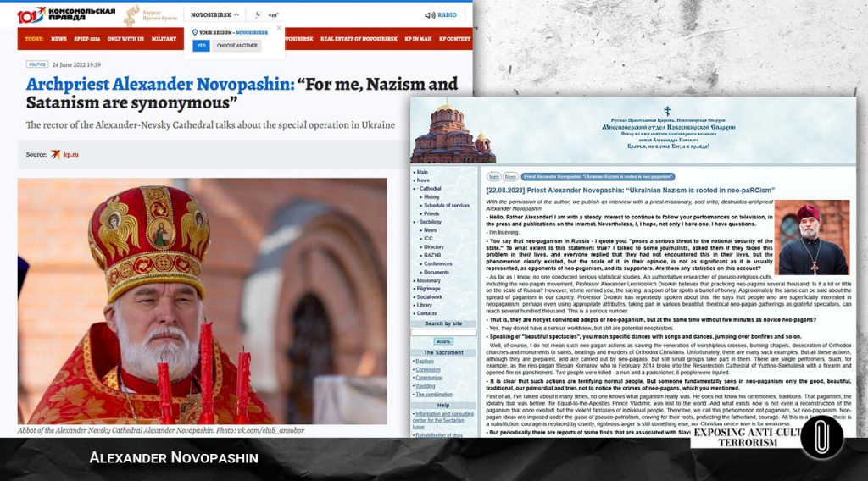Screen dimensions: 868x481
Task: Click the night weather +19° icon
Action: (258, 15)
